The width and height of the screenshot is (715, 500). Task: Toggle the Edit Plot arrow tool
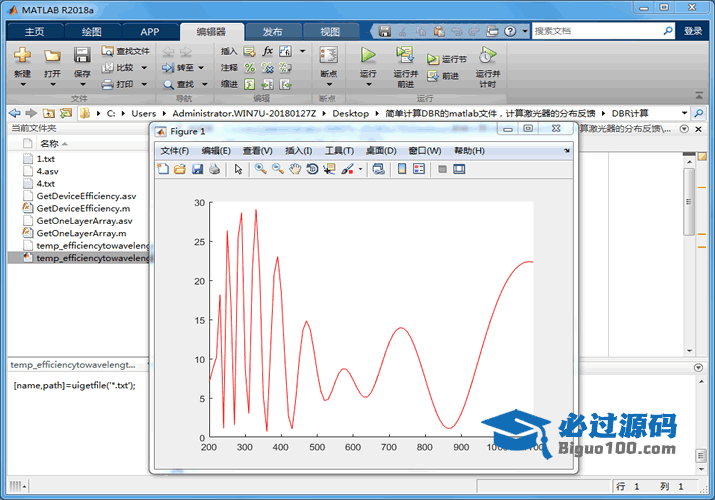point(238,169)
